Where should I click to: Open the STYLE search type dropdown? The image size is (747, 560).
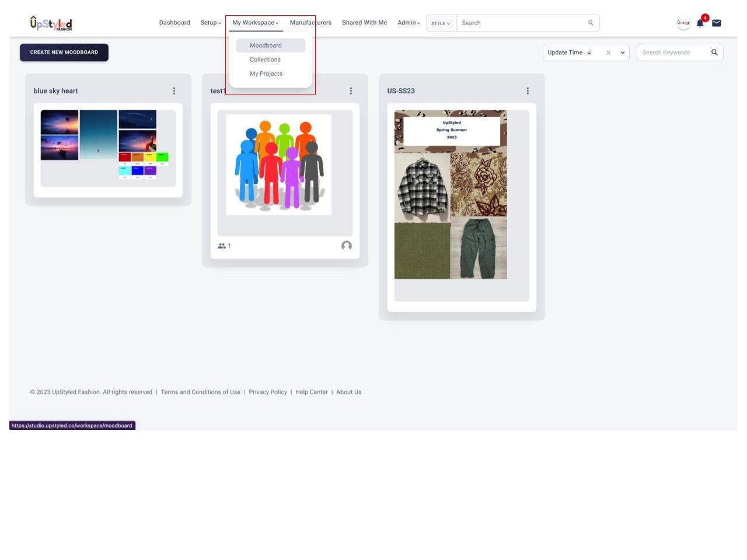click(x=441, y=23)
